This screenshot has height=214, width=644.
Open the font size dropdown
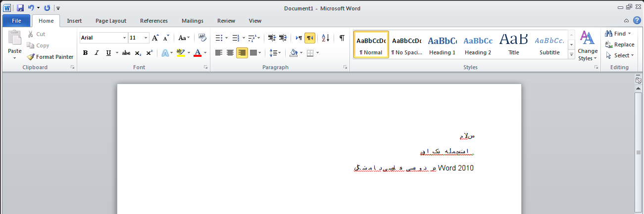[x=146, y=38]
